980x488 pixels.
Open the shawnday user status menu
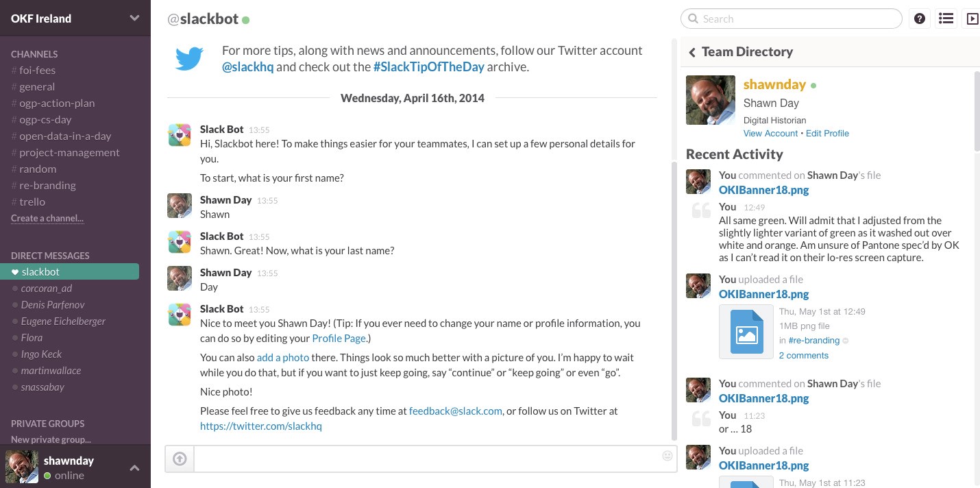point(134,467)
